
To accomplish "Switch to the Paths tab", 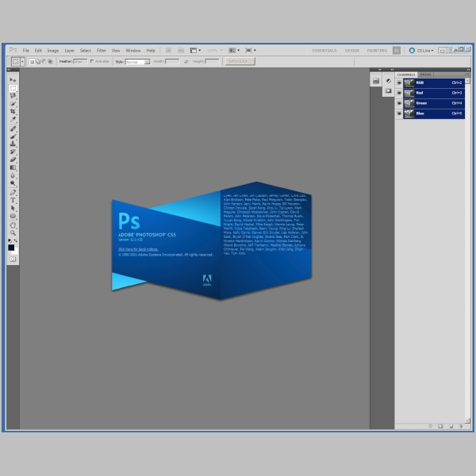I will pyautogui.click(x=425, y=75).
